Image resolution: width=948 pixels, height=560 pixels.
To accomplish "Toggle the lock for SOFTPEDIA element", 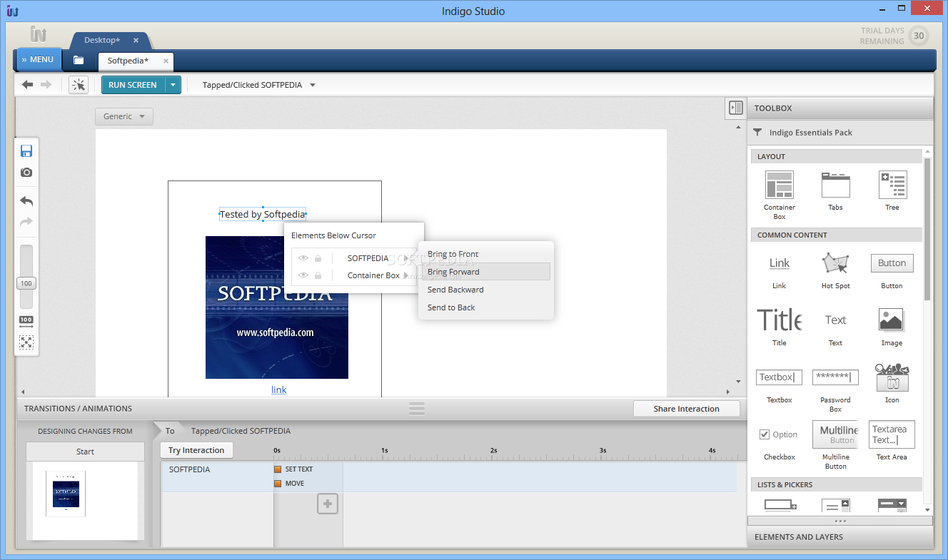I will pyautogui.click(x=318, y=258).
